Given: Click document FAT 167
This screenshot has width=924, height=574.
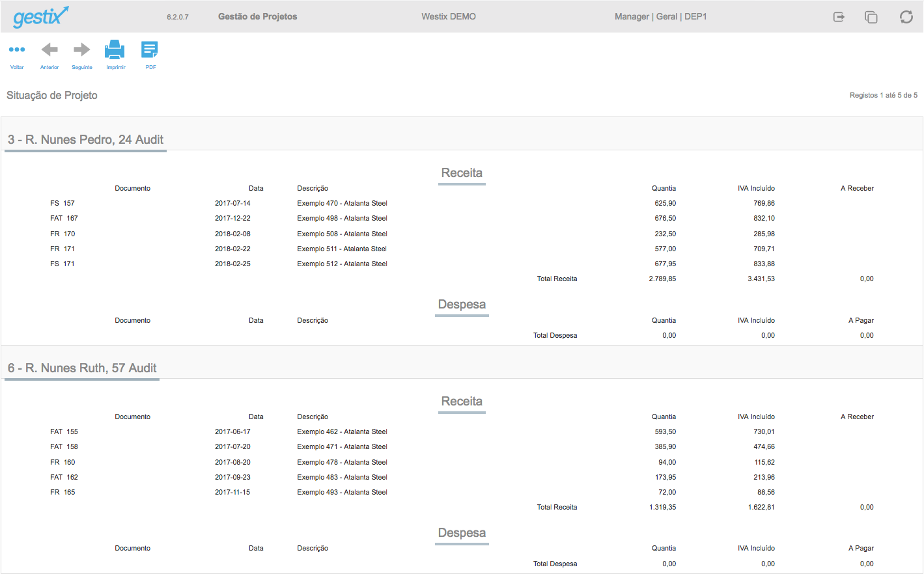Looking at the screenshot, I should [x=64, y=218].
